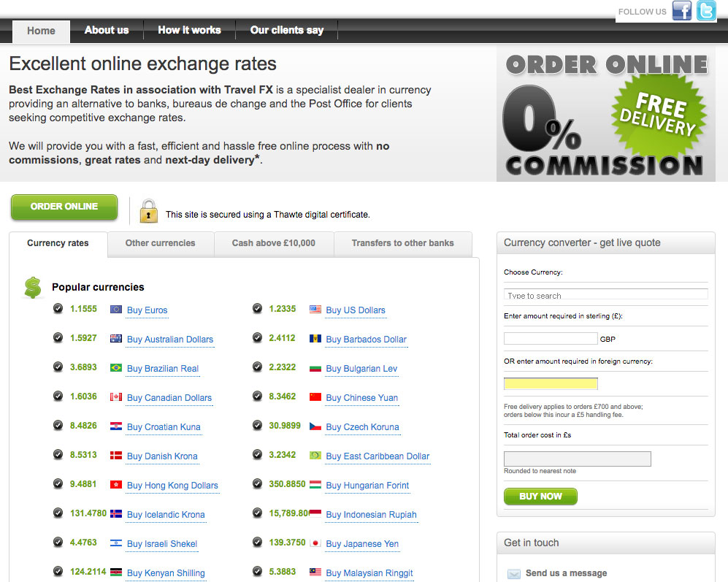Open the Buy Danish Krona link
The width and height of the screenshot is (728, 582).
tap(163, 456)
